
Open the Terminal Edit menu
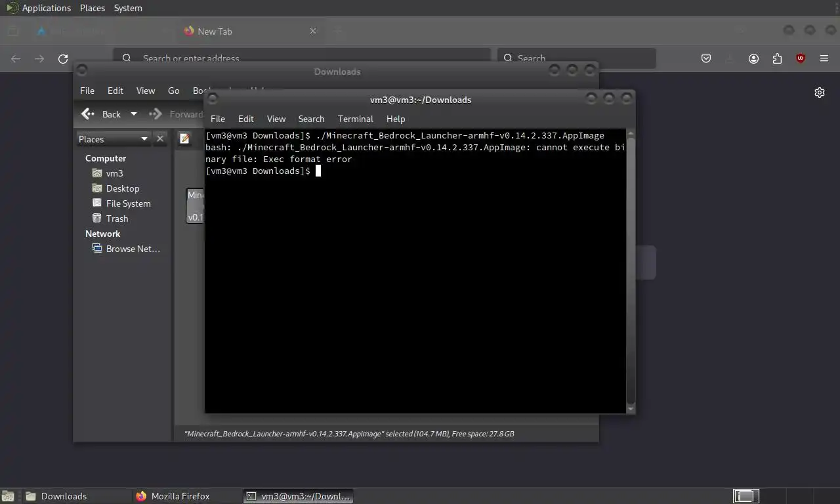click(x=246, y=119)
